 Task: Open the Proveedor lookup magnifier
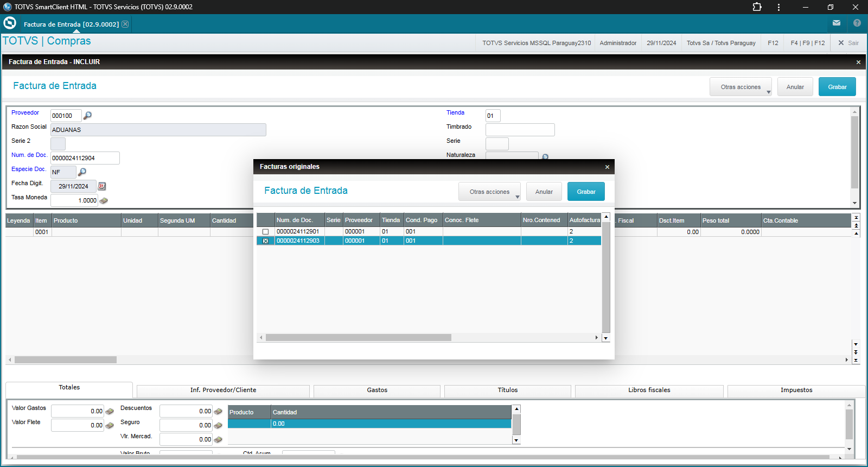(87, 115)
